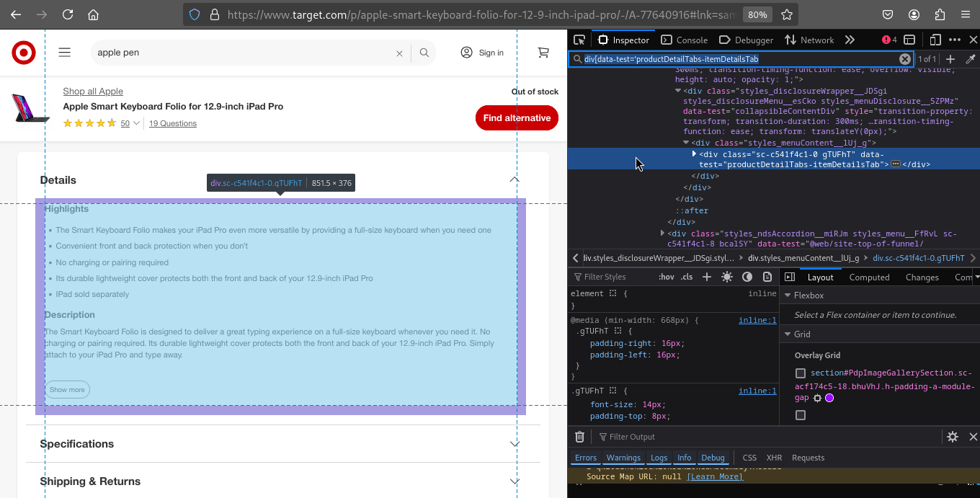Image resolution: width=980 pixels, height=498 pixels.
Task: Open console settings gear
Action: [953, 437]
